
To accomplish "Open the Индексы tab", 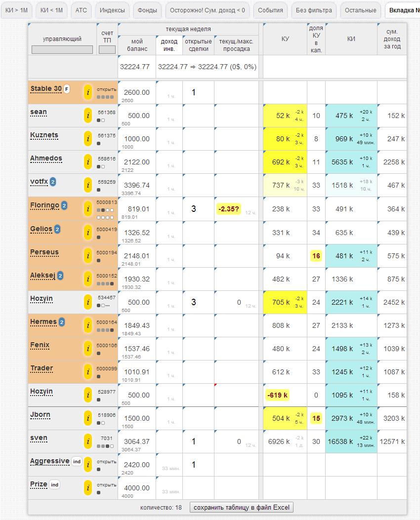I will coord(112,10).
